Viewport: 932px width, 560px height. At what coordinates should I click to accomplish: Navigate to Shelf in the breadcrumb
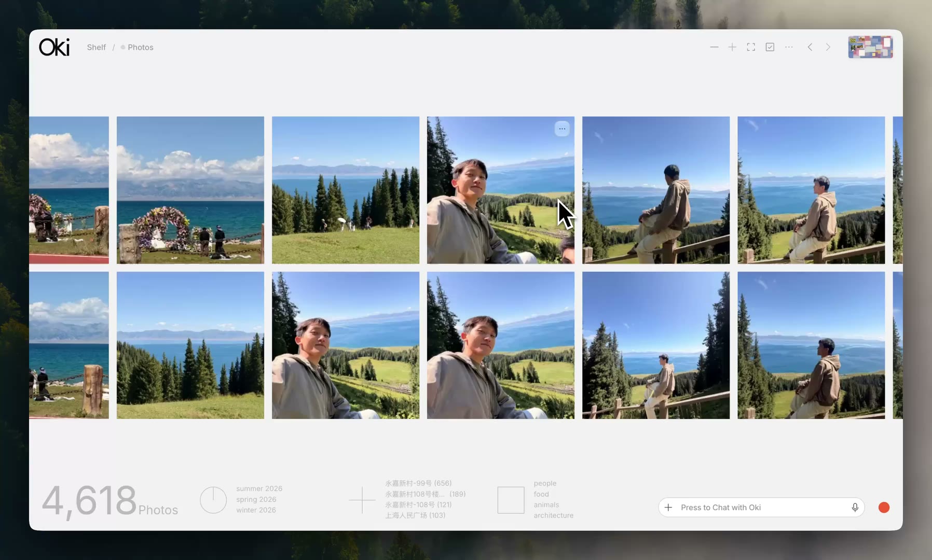96,47
